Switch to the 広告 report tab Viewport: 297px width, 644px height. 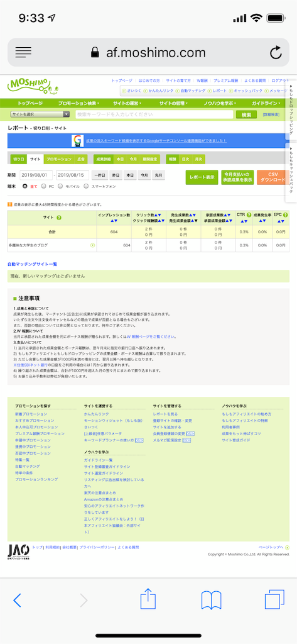click(82, 159)
